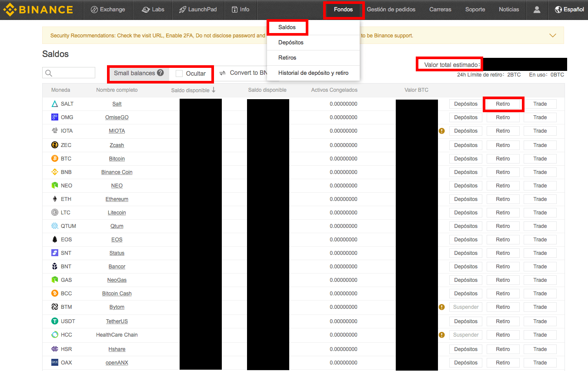Click the globe language icon
The height and width of the screenshot is (371, 588).
558,10
